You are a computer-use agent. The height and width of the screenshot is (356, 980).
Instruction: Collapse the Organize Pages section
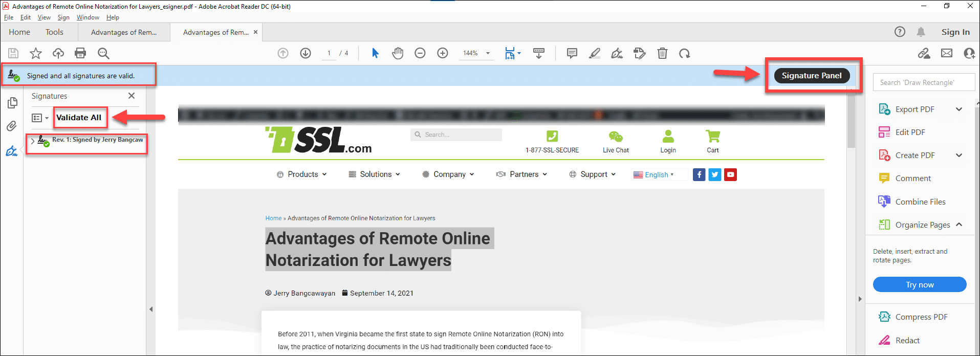959,225
